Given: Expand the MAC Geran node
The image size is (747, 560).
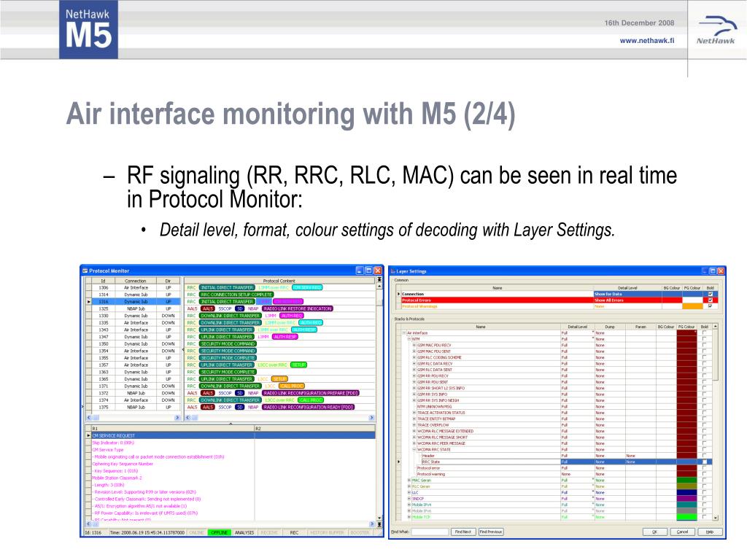Looking at the screenshot, I should pyautogui.click(x=409, y=481).
